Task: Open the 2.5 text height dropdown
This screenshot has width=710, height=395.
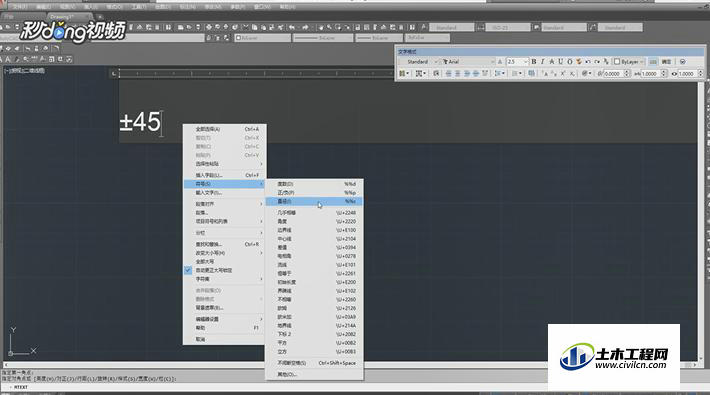Action: pos(517,62)
